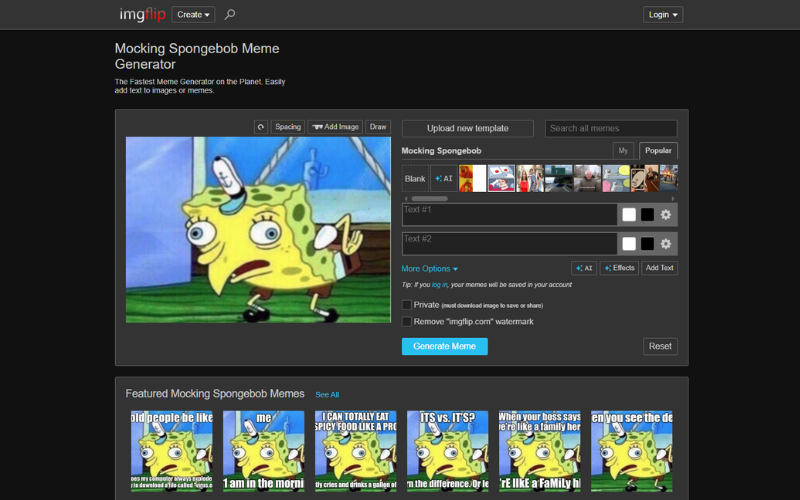Expand More Options
The width and height of the screenshot is (800, 500).
tap(430, 269)
